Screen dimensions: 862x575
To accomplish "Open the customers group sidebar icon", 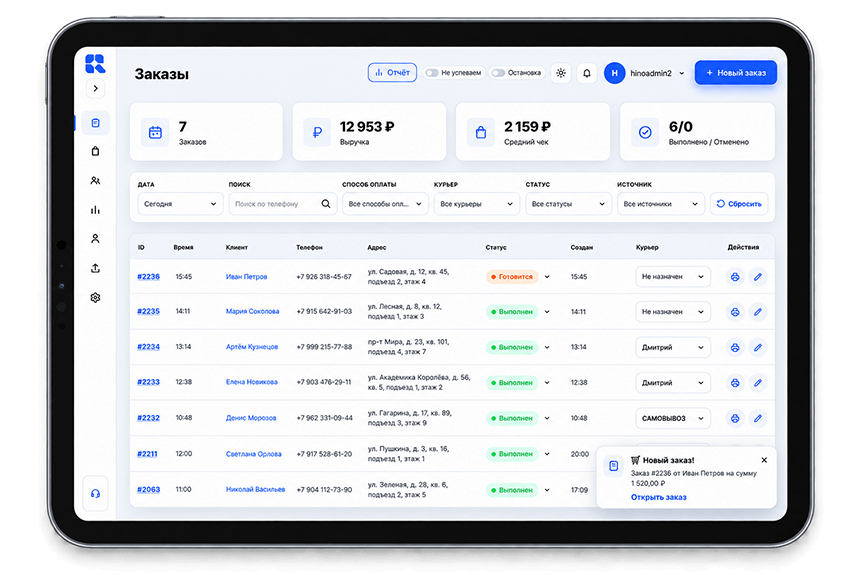I will click(x=96, y=180).
